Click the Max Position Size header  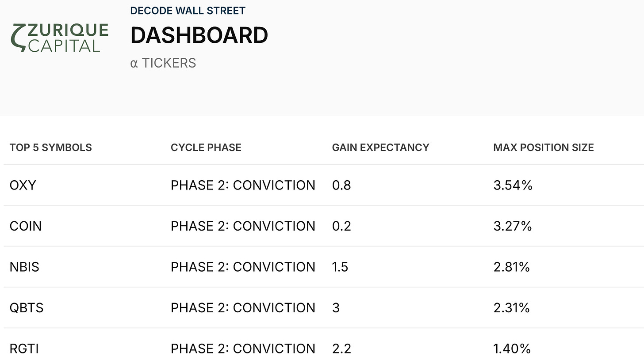click(x=543, y=148)
